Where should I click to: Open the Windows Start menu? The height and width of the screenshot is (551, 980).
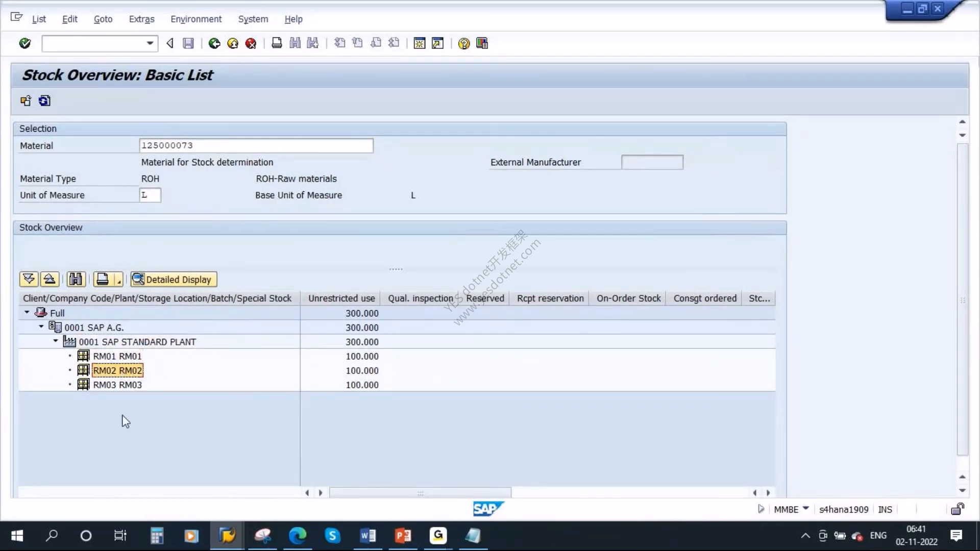point(17,536)
